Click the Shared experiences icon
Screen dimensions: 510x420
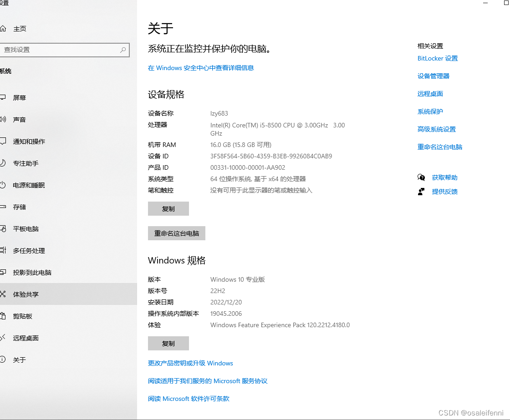(x=3, y=294)
